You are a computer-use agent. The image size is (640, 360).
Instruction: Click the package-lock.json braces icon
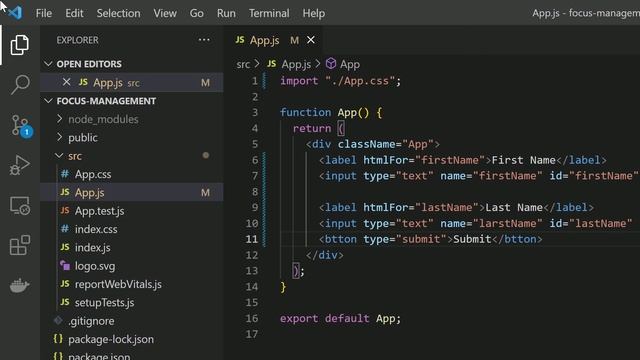point(58,338)
